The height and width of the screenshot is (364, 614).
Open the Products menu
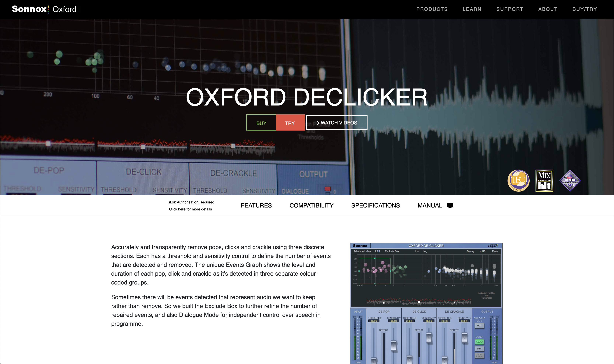pos(432,9)
